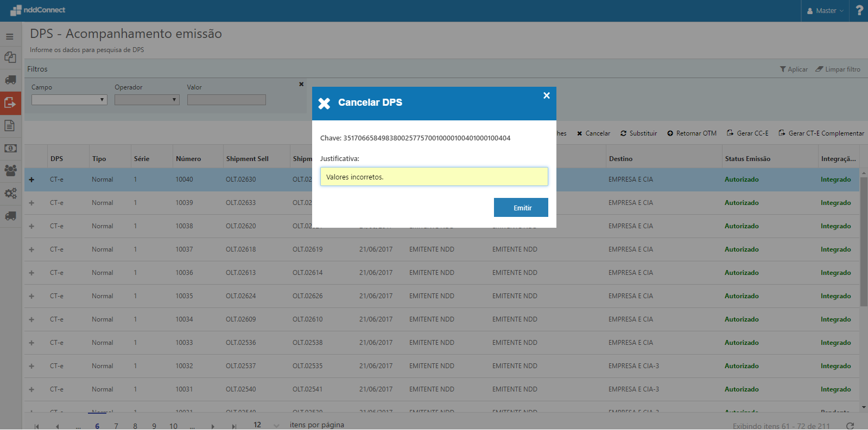868x430 pixels.
Task: Expand the row for number 10037
Action: [x=31, y=249]
